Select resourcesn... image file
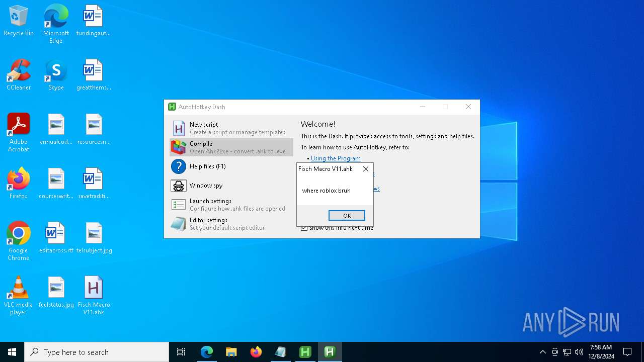This screenshot has width=644, height=362. coord(94,130)
